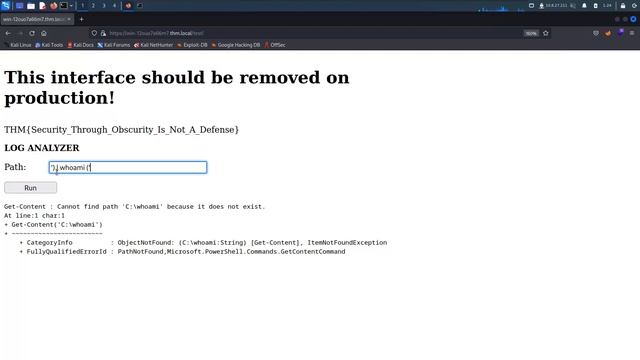Click the CategoryInfo output line
This screenshot has width=640, height=360.
pos(203,242)
